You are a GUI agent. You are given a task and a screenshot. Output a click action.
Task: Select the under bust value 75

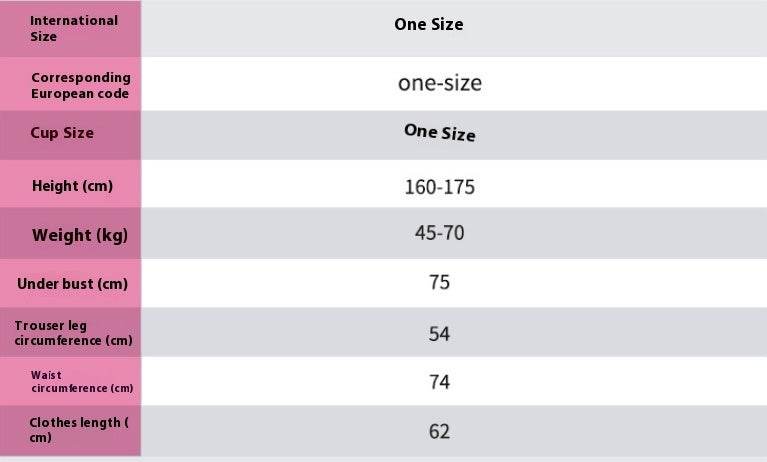pyautogui.click(x=439, y=283)
